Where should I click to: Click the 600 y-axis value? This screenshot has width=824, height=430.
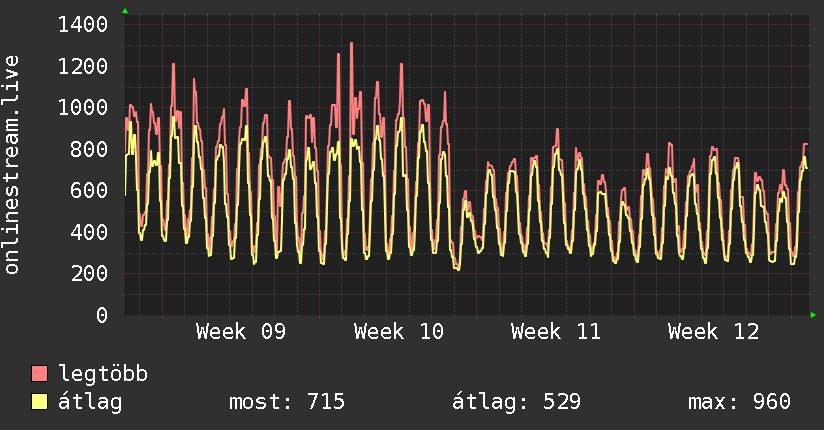pyautogui.click(x=89, y=190)
